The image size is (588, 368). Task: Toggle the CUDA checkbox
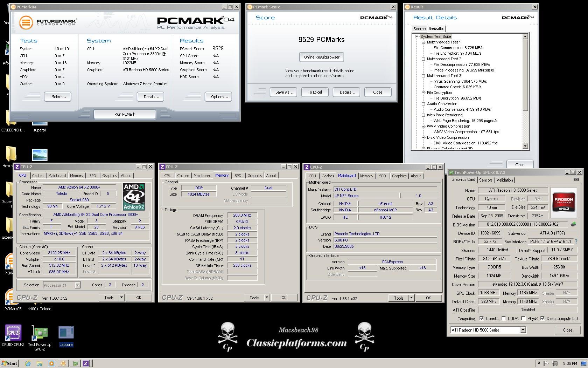[x=504, y=319]
